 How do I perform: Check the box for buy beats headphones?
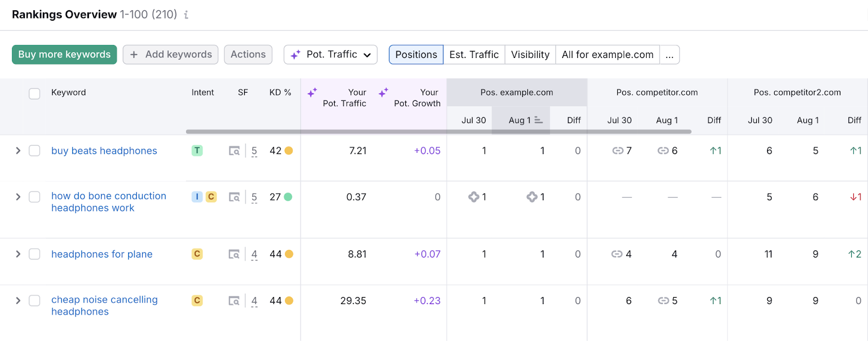[x=35, y=151]
